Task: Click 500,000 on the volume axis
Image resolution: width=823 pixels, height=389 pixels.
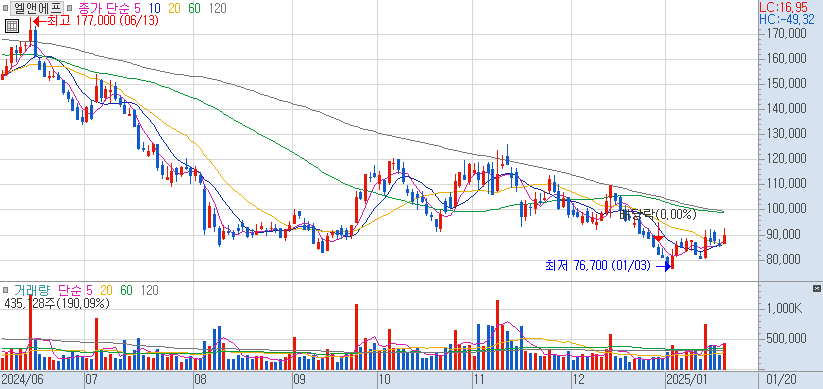Action: (788, 339)
